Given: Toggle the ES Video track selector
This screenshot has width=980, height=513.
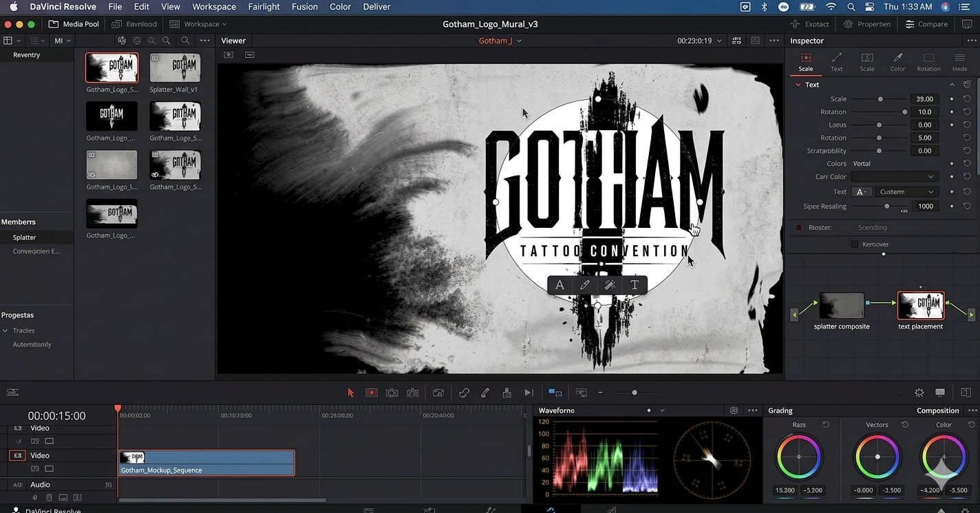Looking at the screenshot, I should (18, 456).
